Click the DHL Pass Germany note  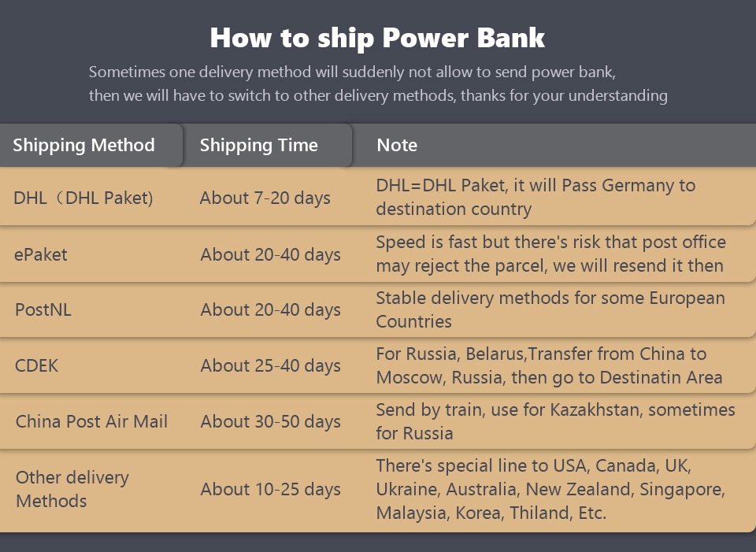535,198
